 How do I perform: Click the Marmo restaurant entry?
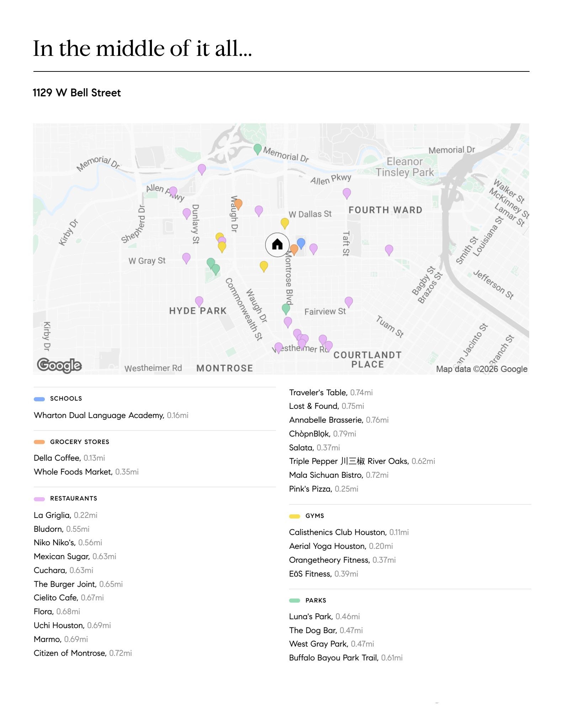click(x=61, y=639)
